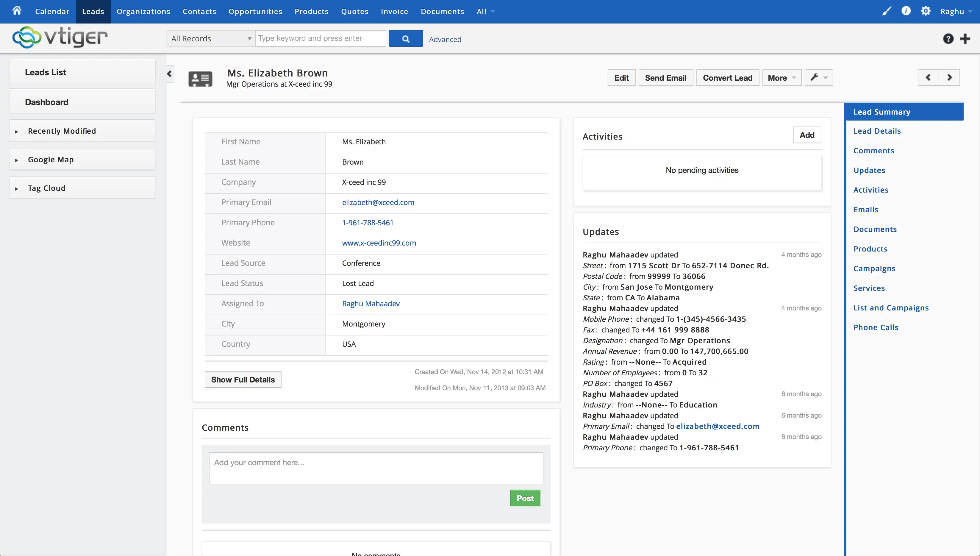980x556 pixels.
Task: Click the Post comment button
Action: click(524, 498)
